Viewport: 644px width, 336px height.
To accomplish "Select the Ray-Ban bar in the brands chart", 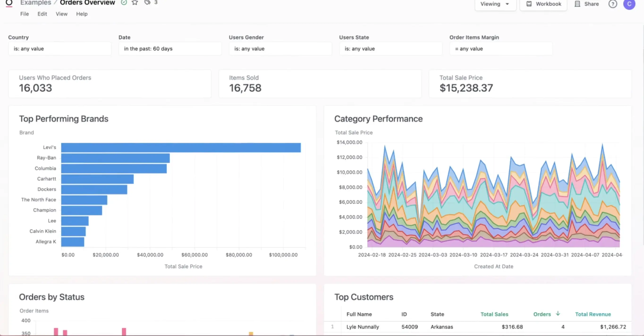I will (115, 158).
